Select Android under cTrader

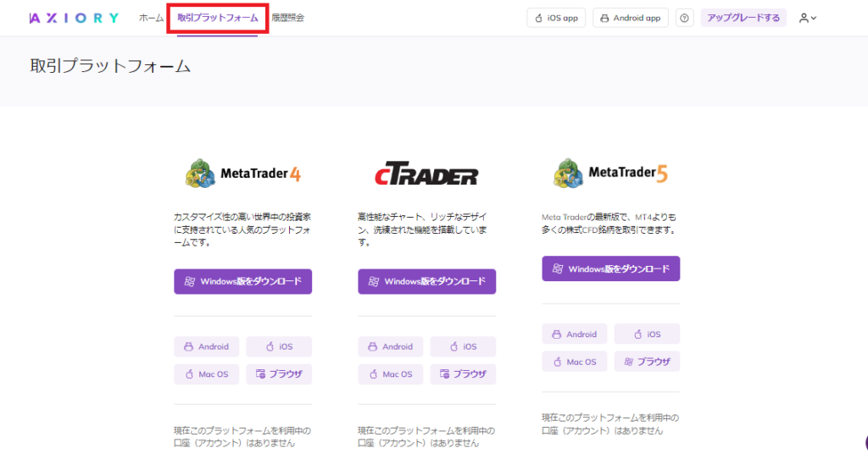[390, 346]
